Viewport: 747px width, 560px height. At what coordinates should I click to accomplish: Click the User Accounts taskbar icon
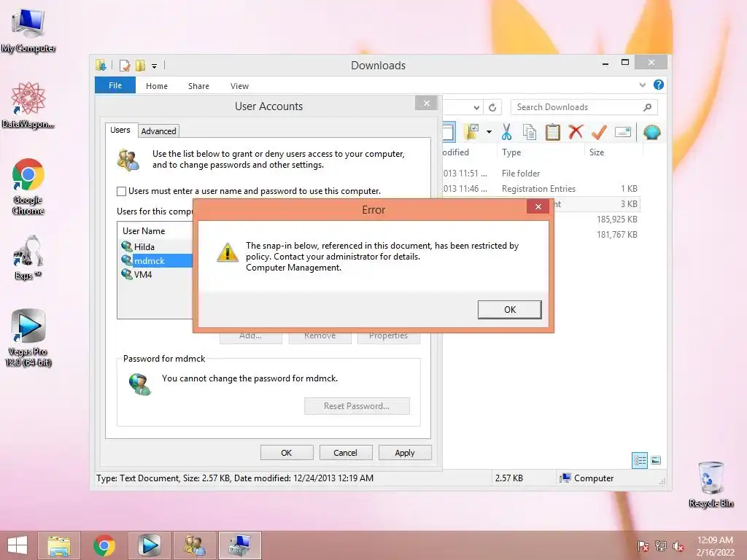194,545
